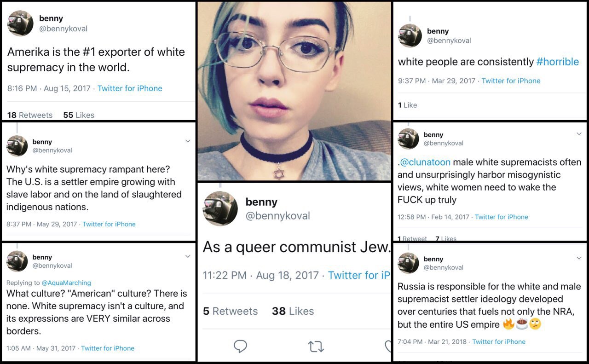Viewport: 589px width, 364px height.
Task: Expand the chevron on the "What culture?" reply tweet
Action: (187, 256)
